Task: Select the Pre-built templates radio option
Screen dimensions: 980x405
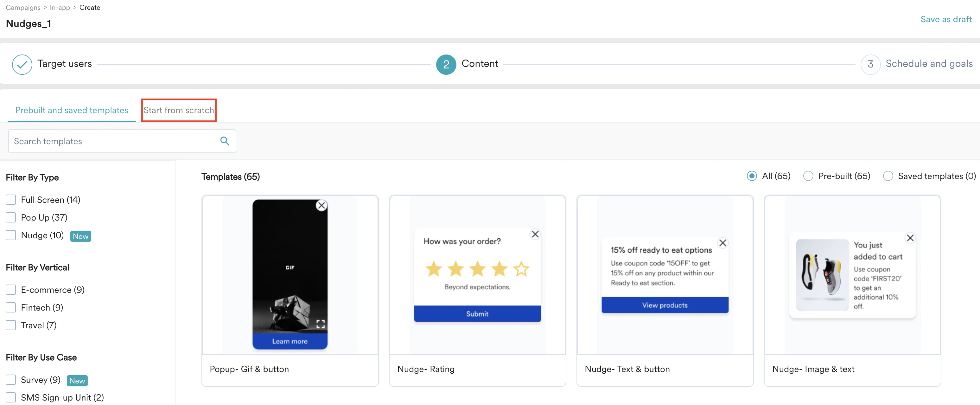Action: point(808,176)
